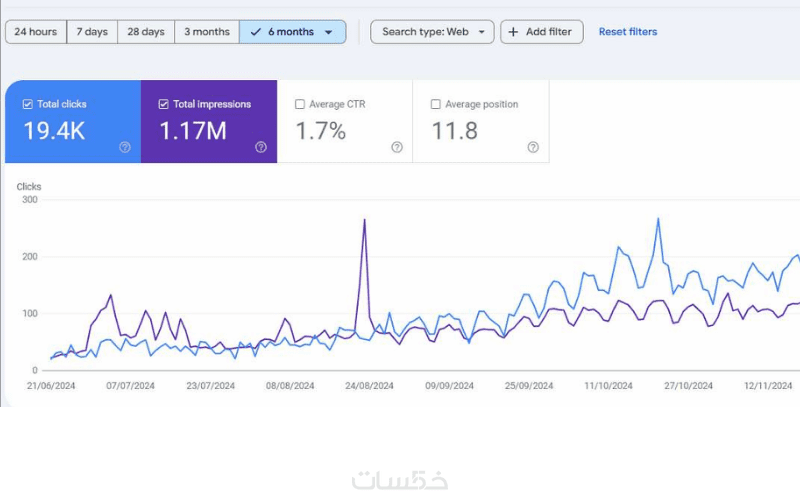Image resolution: width=800 pixels, height=500 pixels.
Task: Open the Search type: Web dropdown
Action: pos(432,32)
